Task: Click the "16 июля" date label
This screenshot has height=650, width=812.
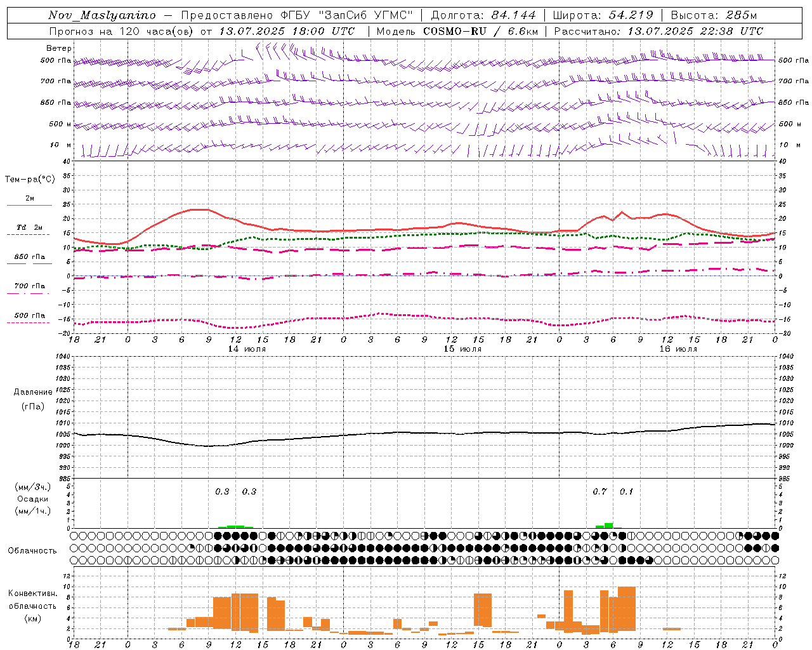Action: 678,349
